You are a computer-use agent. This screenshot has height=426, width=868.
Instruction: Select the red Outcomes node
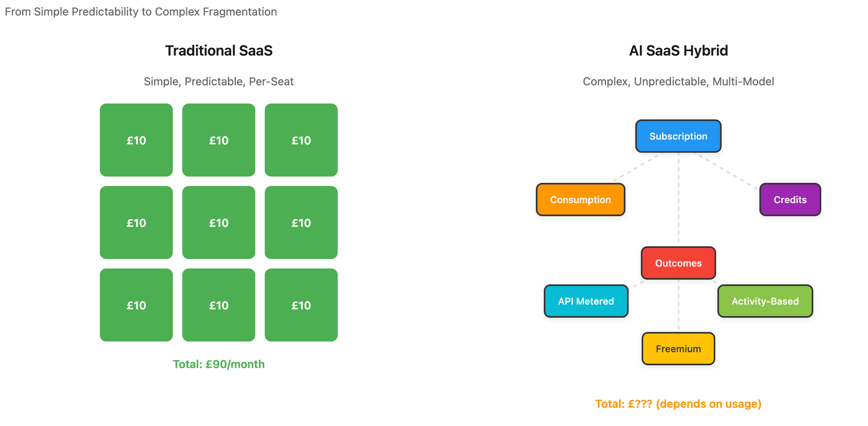coord(678,263)
